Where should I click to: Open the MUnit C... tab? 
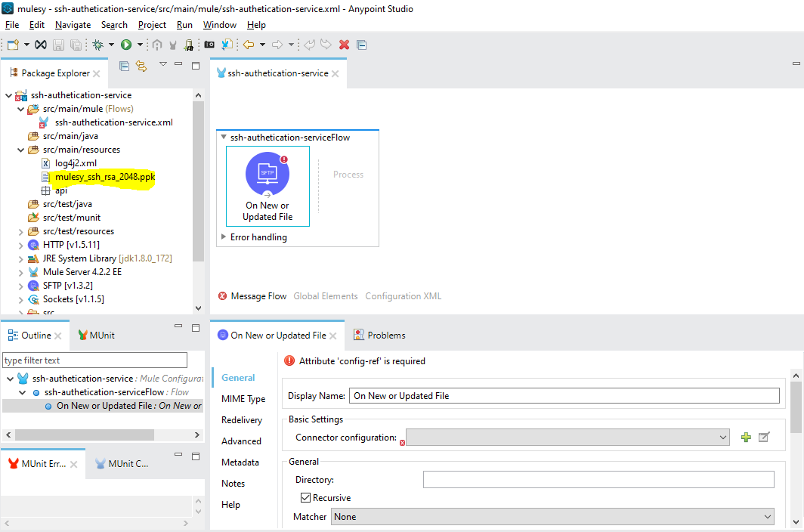[x=122, y=464]
